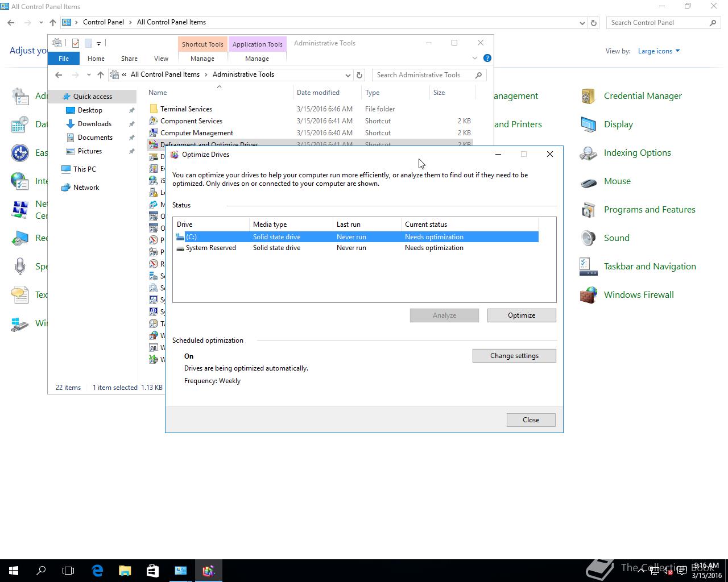728x582 pixels.
Task: Click back arrow in Administrative Tools window
Action: 59,75
